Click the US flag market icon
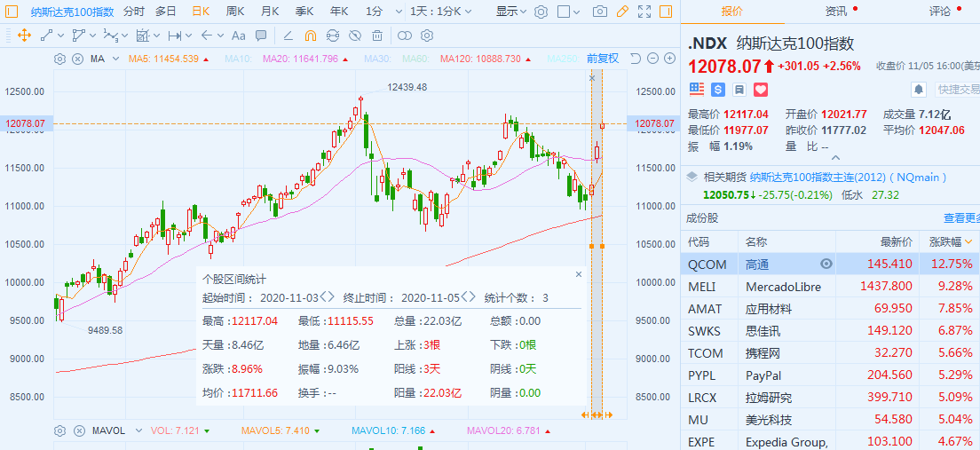980x450 pixels. [x=696, y=90]
